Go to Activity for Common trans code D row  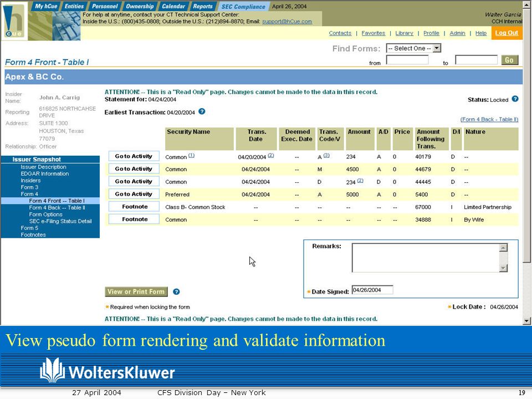[x=134, y=182]
